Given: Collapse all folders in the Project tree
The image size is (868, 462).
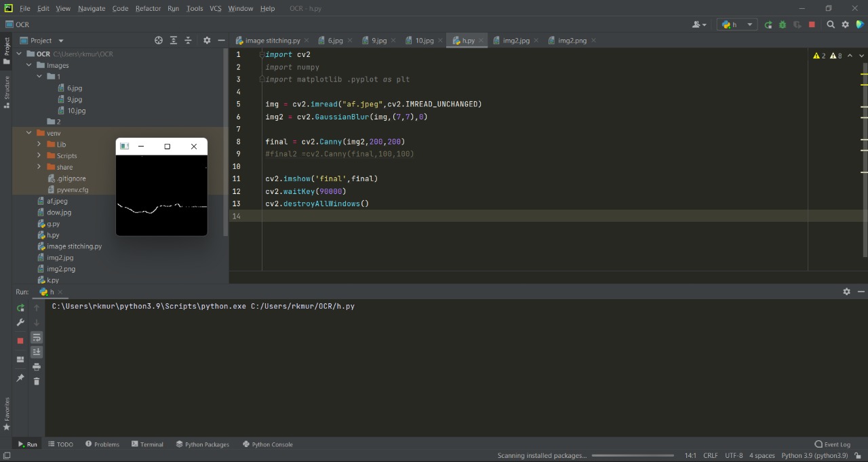Looking at the screenshot, I should pyautogui.click(x=189, y=41).
